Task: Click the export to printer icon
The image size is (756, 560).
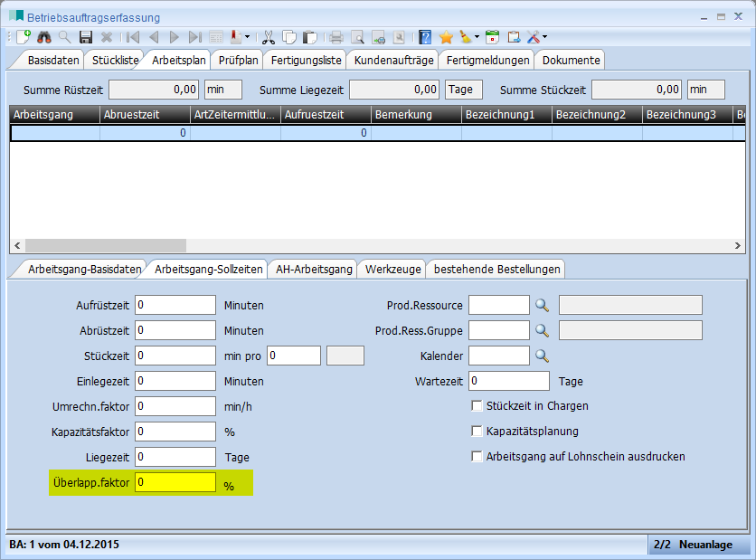Action: tap(379, 37)
